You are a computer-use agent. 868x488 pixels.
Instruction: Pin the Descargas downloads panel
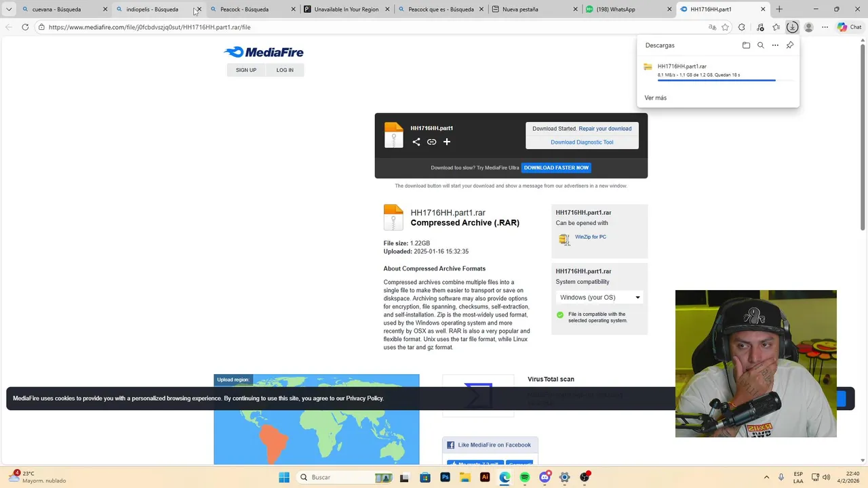[790, 45]
